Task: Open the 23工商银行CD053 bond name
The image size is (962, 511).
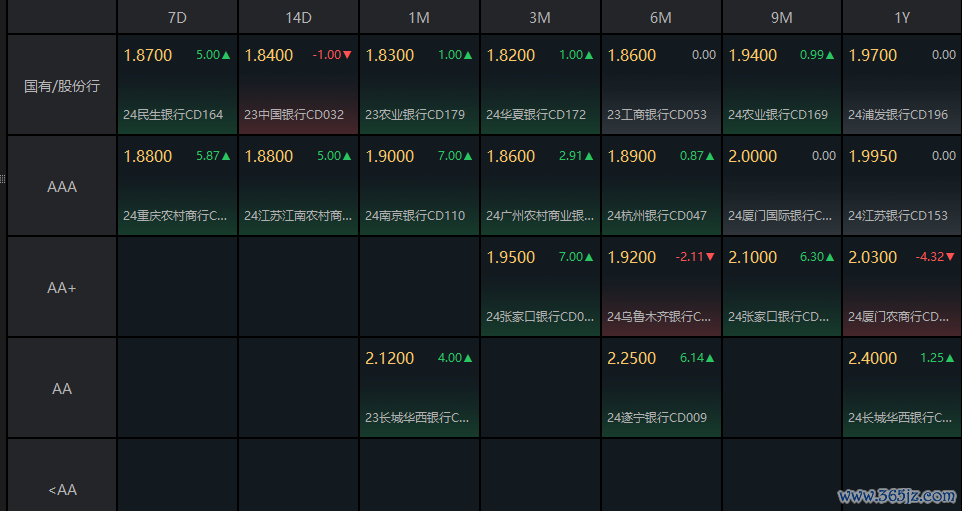Action: (657, 115)
